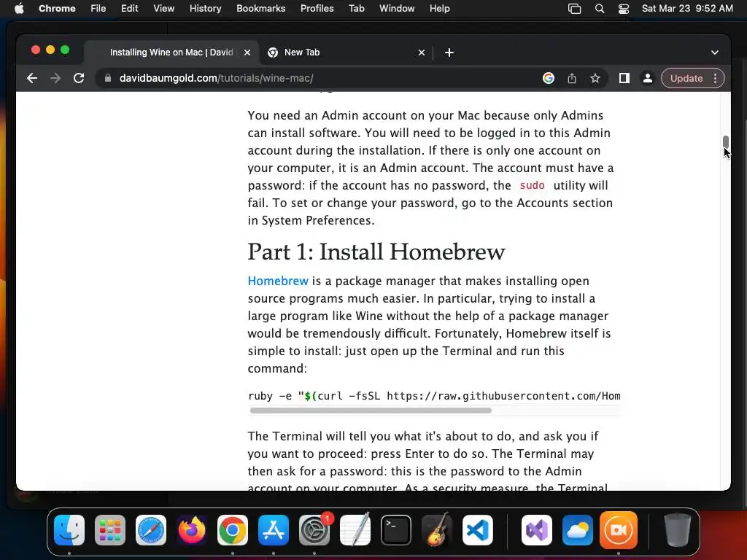The height and width of the screenshot is (560, 747).
Task: Open the Tab menu
Action: [x=356, y=9]
